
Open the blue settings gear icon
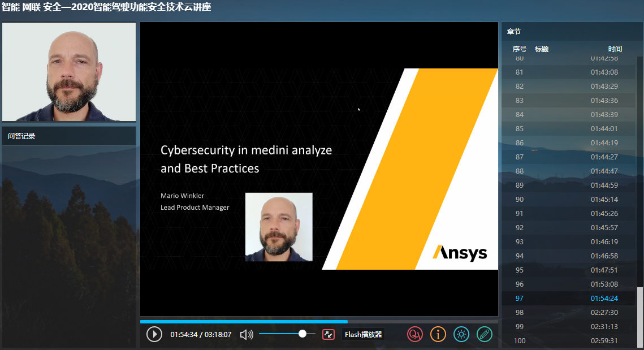(461, 334)
